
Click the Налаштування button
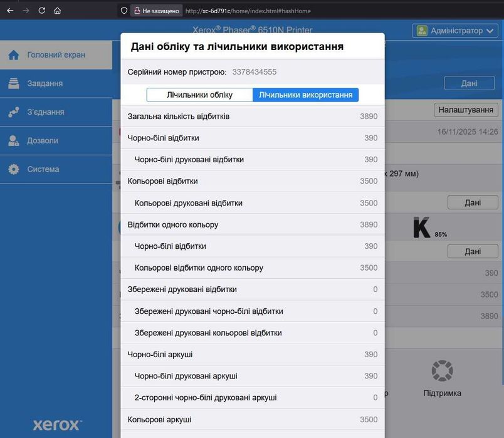tap(466, 110)
